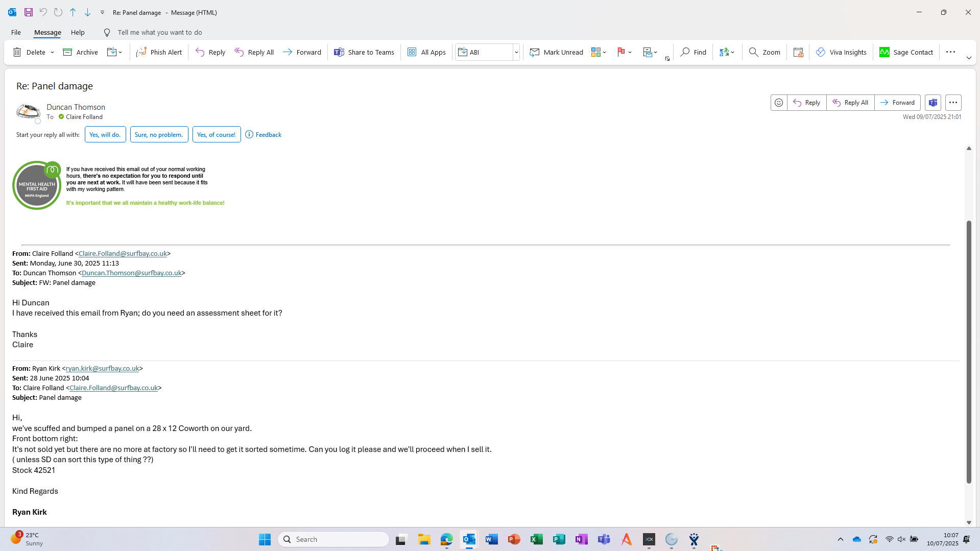The image size is (980, 551).
Task: Share the email to Teams
Action: [364, 52]
